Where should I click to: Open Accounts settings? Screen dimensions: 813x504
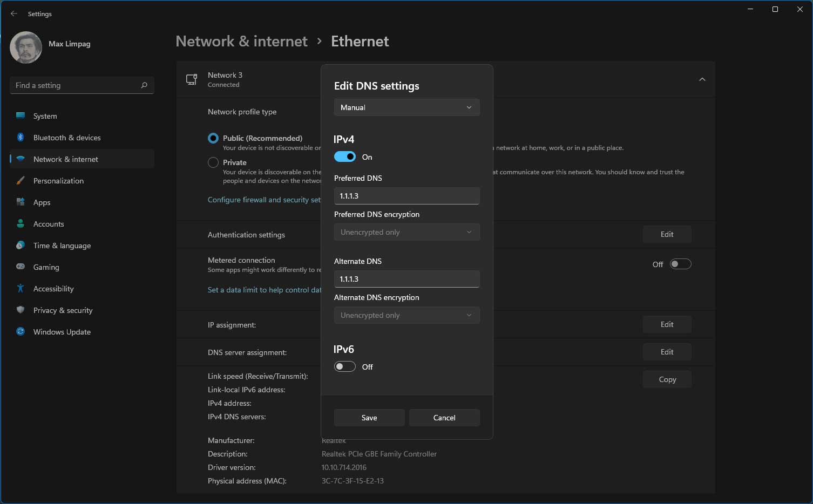(x=82, y=224)
